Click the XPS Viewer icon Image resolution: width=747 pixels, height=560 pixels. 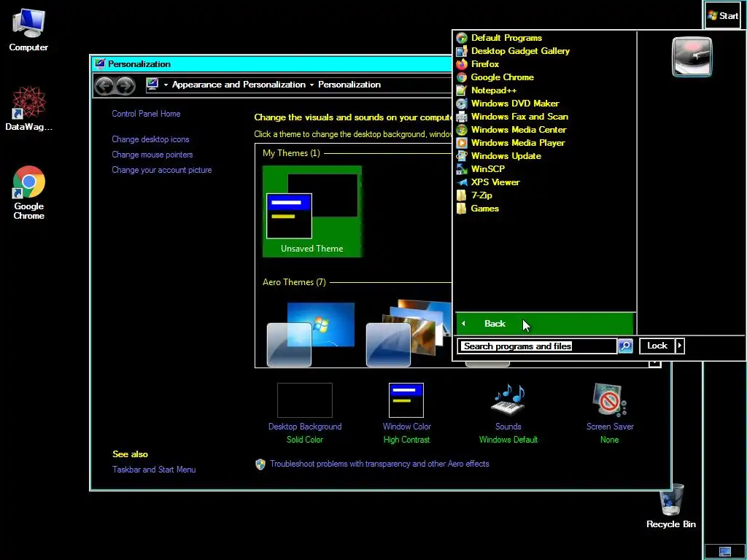tap(462, 182)
